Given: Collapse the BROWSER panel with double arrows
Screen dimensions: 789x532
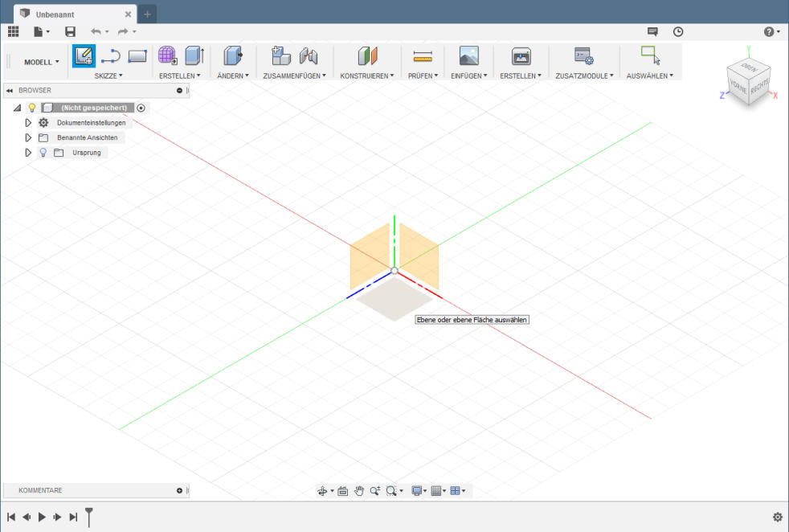Looking at the screenshot, I should click(10, 91).
